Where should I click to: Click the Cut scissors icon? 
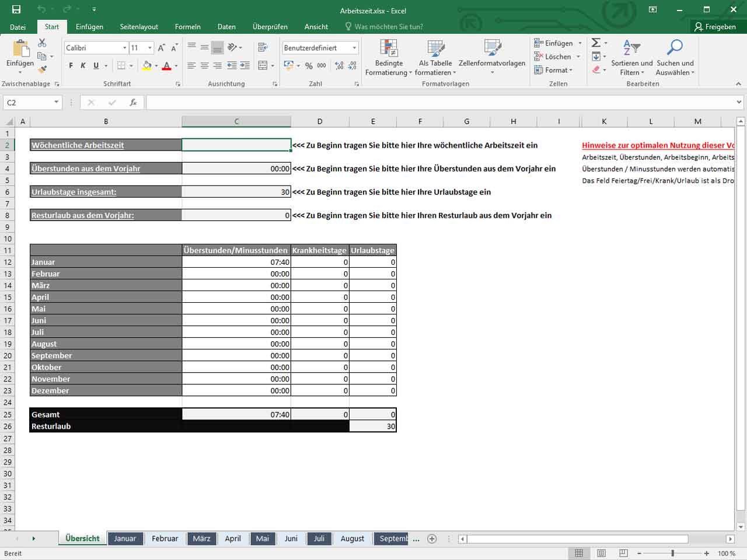pyautogui.click(x=42, y=43)
